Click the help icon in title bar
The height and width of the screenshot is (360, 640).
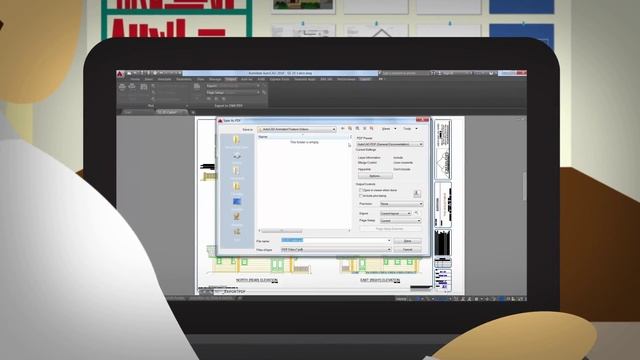[491, 73]
